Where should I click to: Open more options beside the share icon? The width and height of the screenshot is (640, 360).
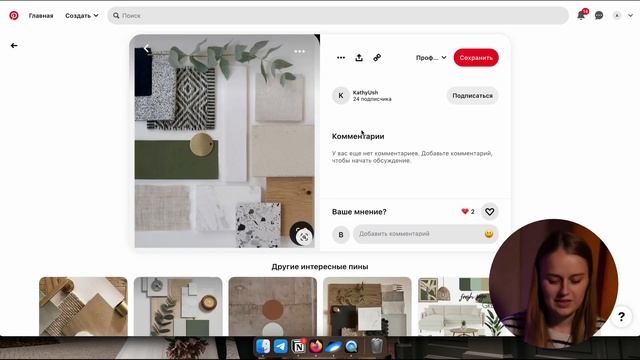341,58
